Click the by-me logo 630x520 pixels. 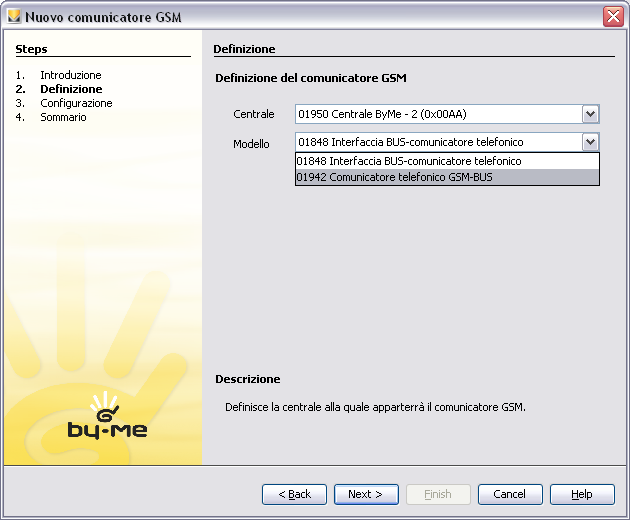tap(107, 416)
